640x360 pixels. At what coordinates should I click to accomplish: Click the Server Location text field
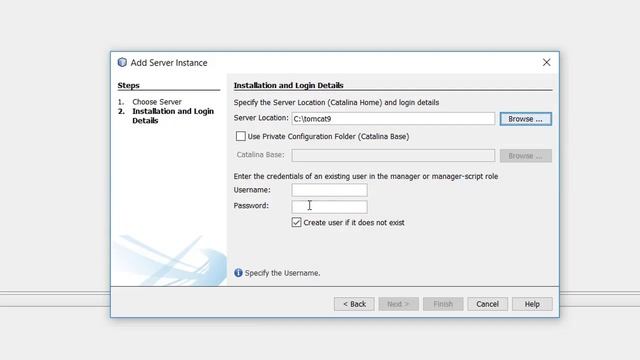tap(393, 119)
